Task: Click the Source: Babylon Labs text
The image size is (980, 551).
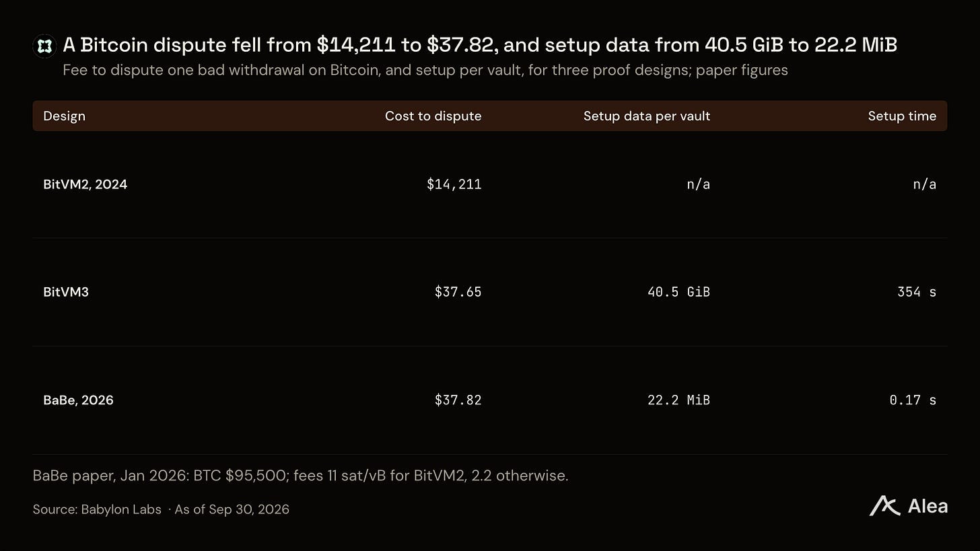Action: point(97,509)
